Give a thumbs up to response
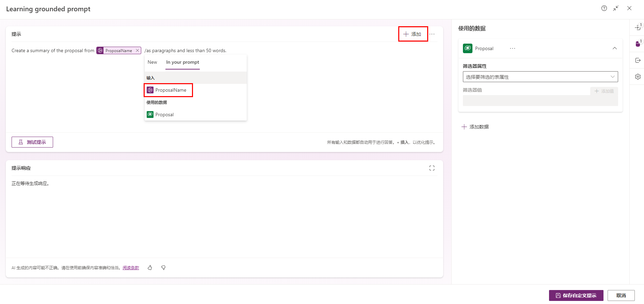 coord(150,268)
